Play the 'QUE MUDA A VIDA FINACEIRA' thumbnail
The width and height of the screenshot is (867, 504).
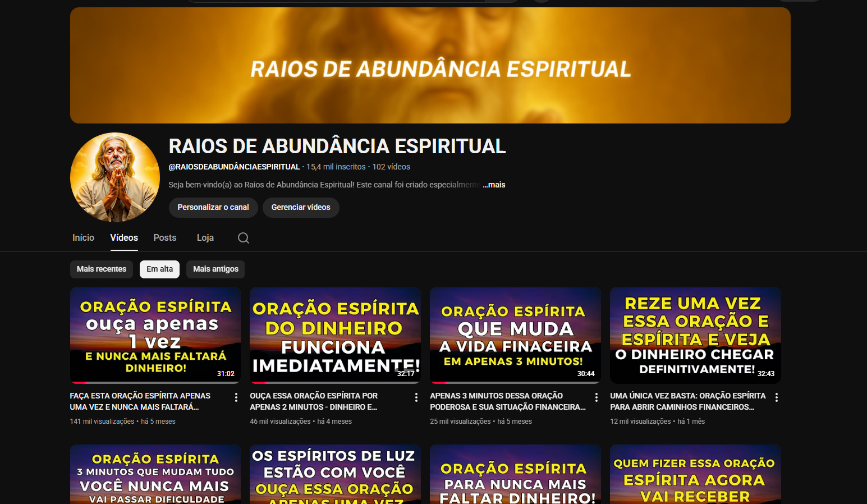(515, 336)
